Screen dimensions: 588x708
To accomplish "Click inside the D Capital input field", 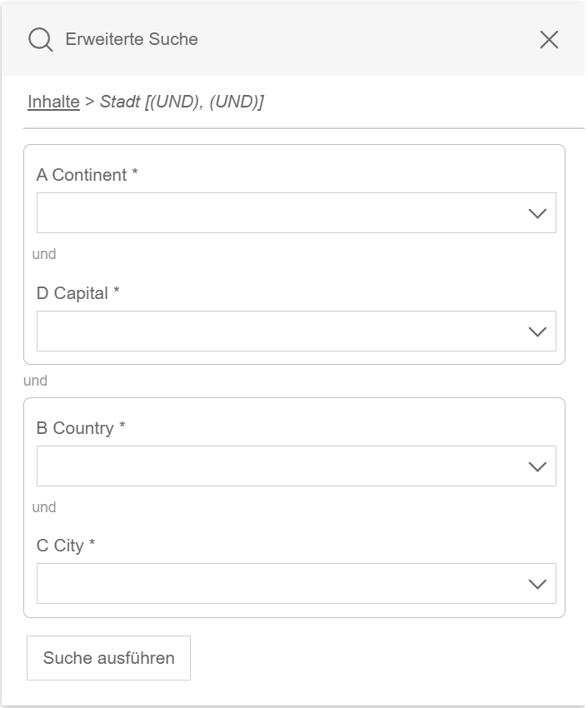I will click(250, 332).
